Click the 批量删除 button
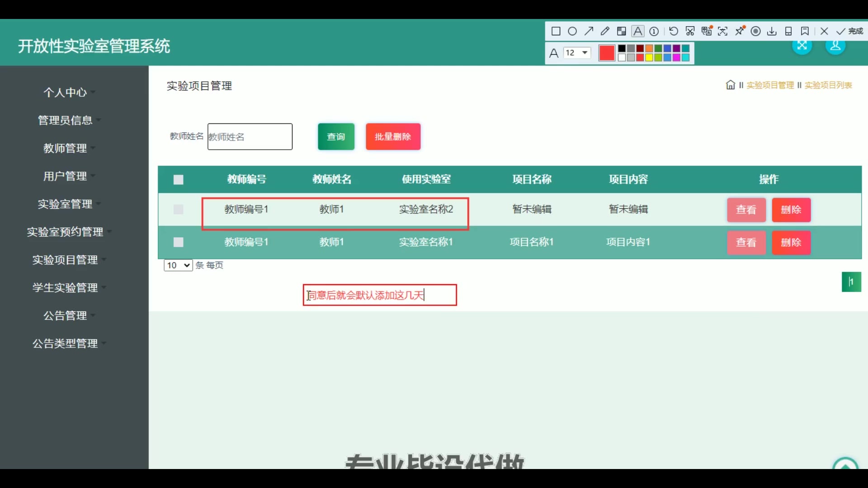 click(393, 137)
